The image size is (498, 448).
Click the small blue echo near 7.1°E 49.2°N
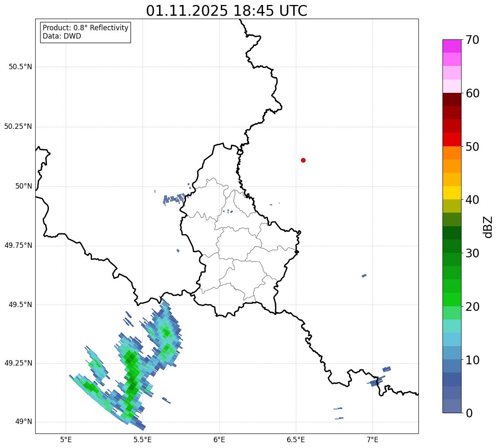point(387,369)
